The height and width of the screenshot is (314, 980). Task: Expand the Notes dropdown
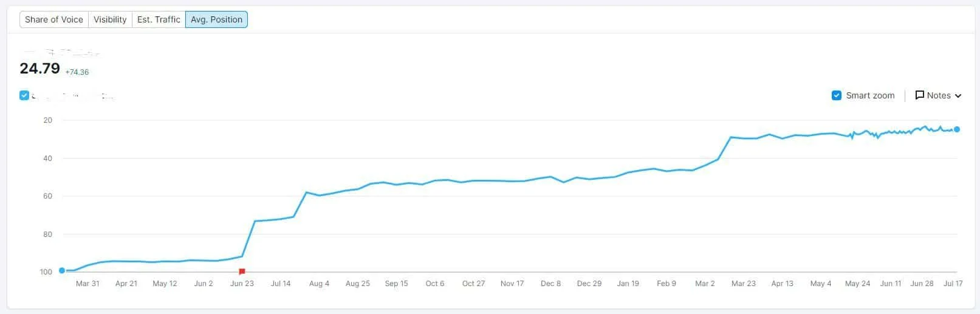point(938,95)
